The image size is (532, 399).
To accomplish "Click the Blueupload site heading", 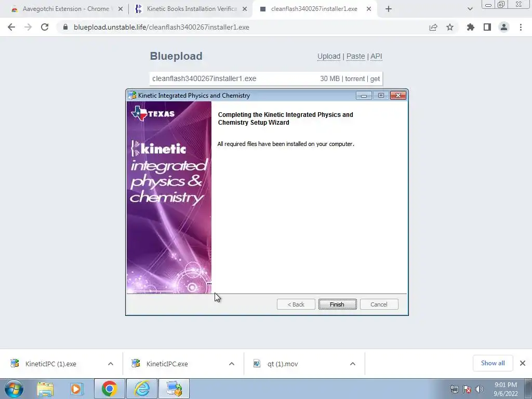I will (x=176, y=56).
